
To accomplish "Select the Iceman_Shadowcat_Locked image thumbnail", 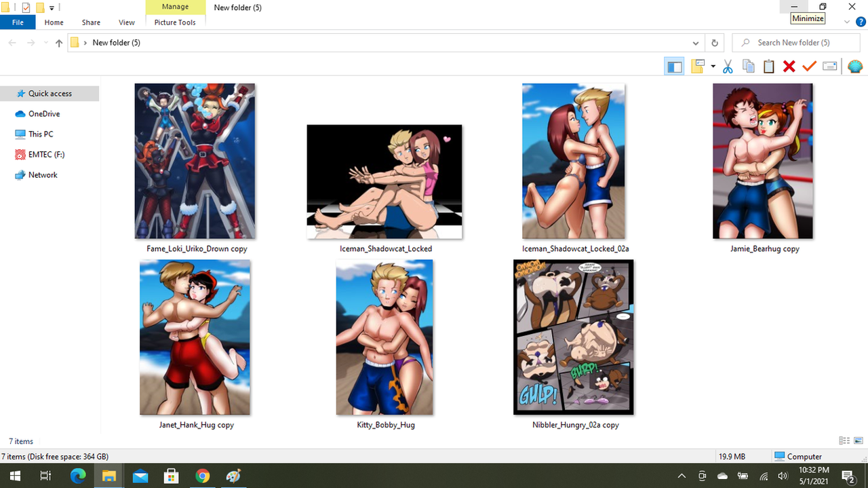I will (x=384, y=182).
